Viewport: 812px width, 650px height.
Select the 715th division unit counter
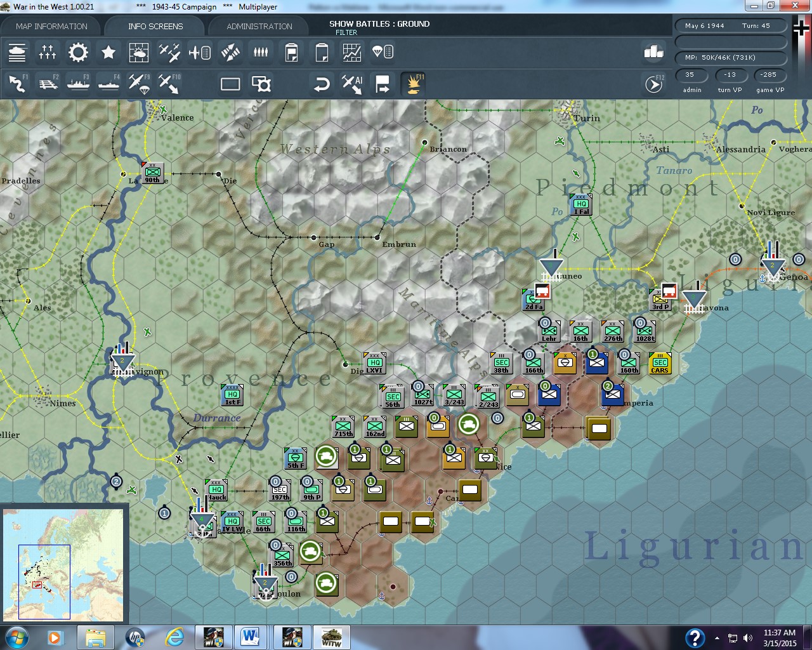(343, 427)
